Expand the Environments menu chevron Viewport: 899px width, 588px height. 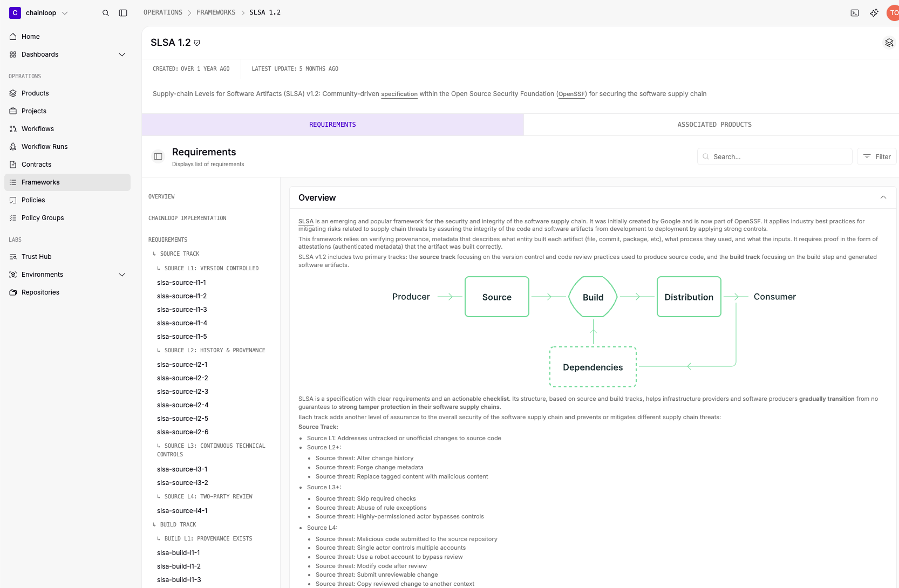tap(122, 275)
